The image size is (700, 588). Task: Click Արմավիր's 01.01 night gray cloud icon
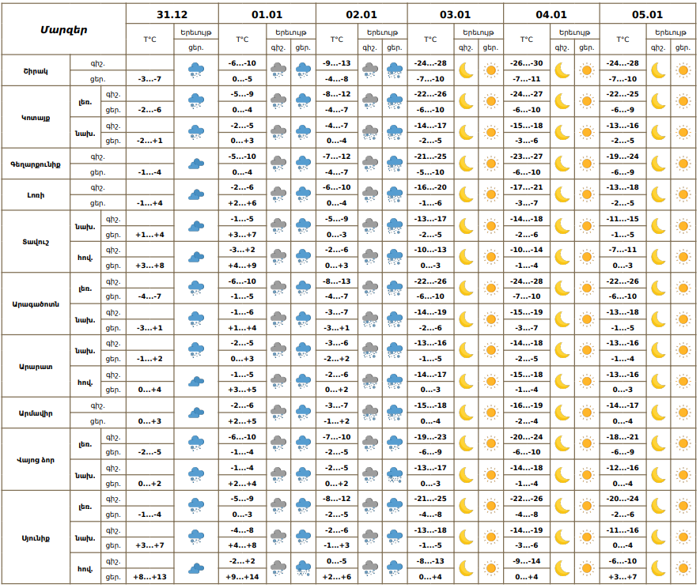click(x=278, y=413)
